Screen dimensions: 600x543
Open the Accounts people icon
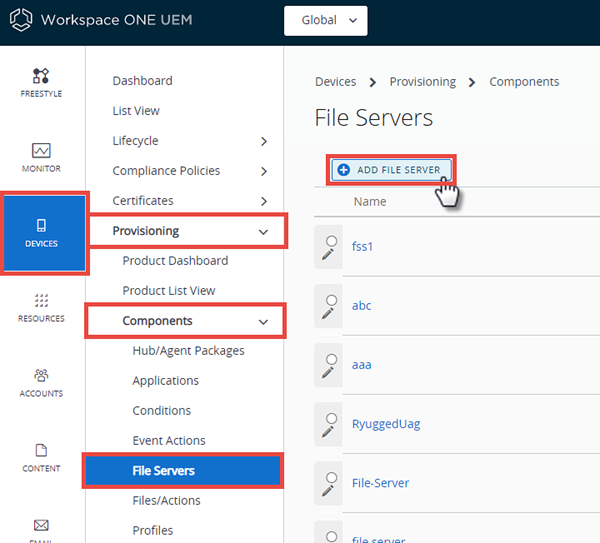tap(41, 375)
